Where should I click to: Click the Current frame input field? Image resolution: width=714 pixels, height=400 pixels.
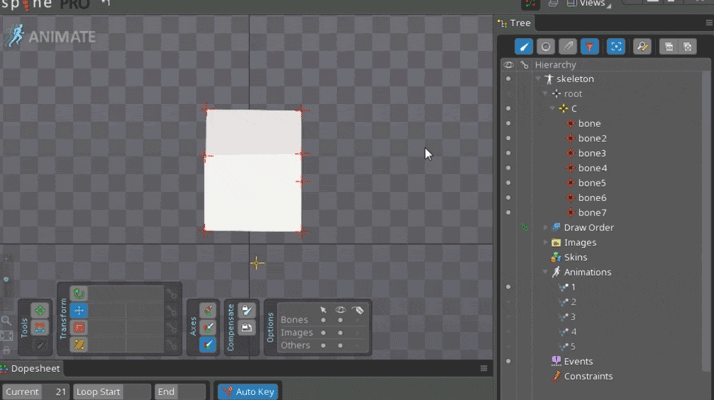57,392
